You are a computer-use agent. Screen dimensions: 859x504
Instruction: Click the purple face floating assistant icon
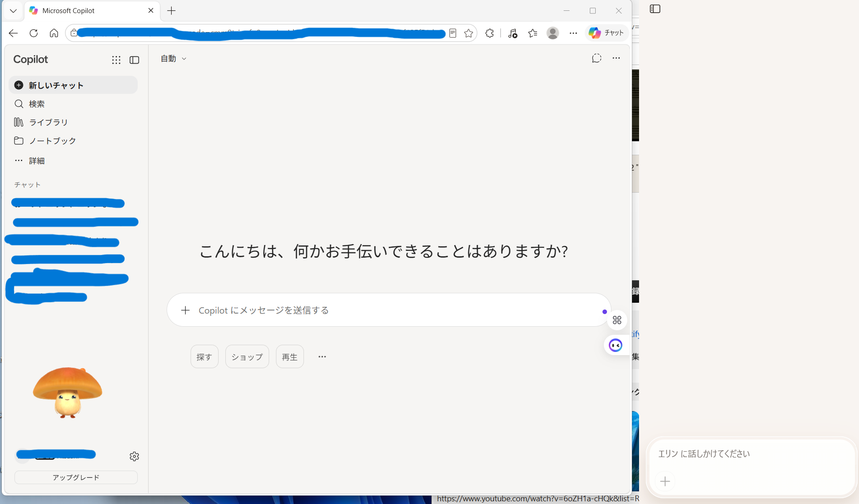coord(616,345)
